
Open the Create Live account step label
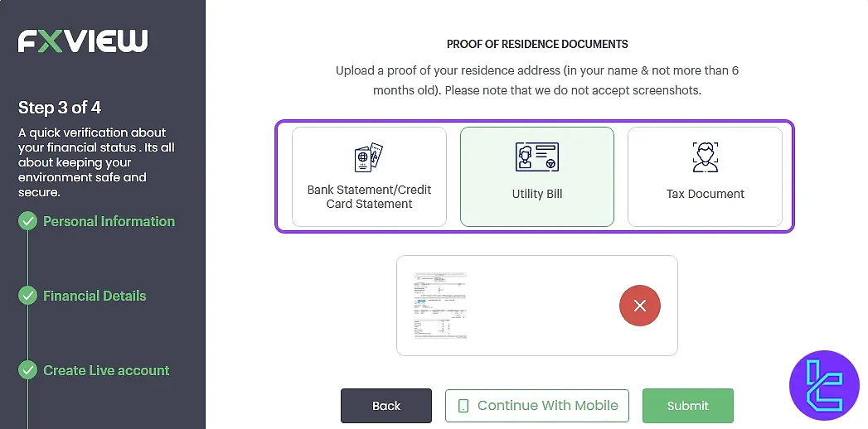(x=106, y=370)
